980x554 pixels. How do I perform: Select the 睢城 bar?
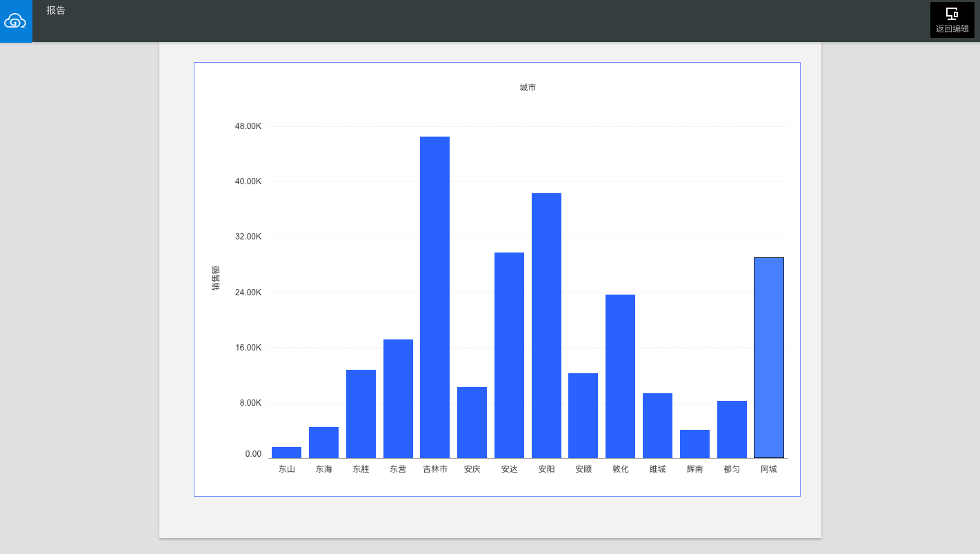pyautogui.click(x=657, y=426)
